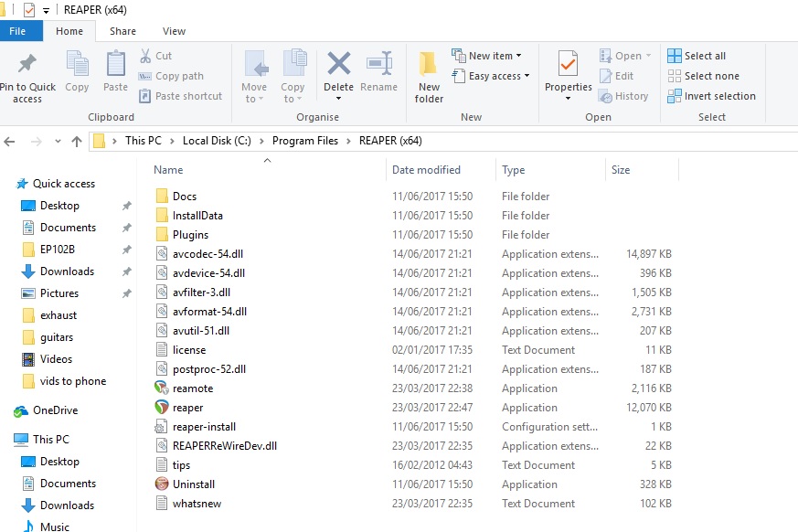Open the Easy access dropdown
The image size is (798, 532).
click(498, 76)
